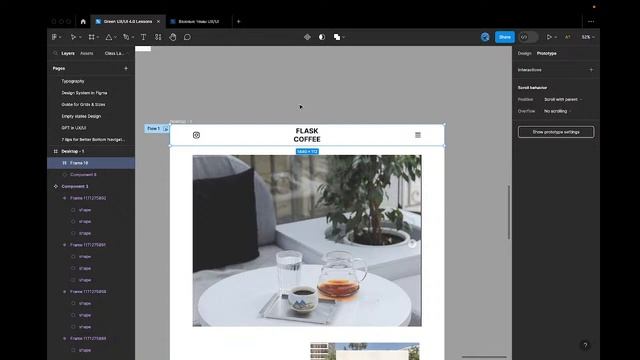Open the Resources components tool

tap(158, 37)
